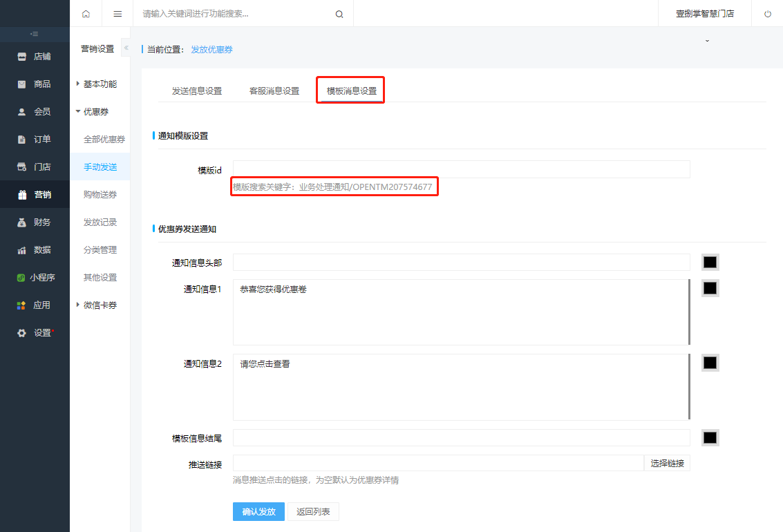Open 应用 in the left sidebar
Image resolution: width=783 pixels, height=532 pixels.
coord(35,305)
